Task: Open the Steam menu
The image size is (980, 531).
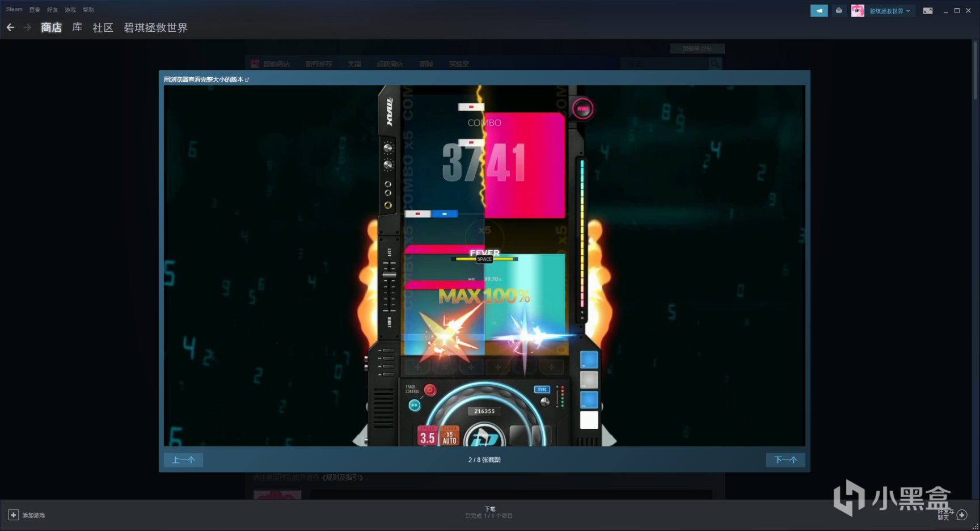Action: pyautogui.click(x=14, y=10)
